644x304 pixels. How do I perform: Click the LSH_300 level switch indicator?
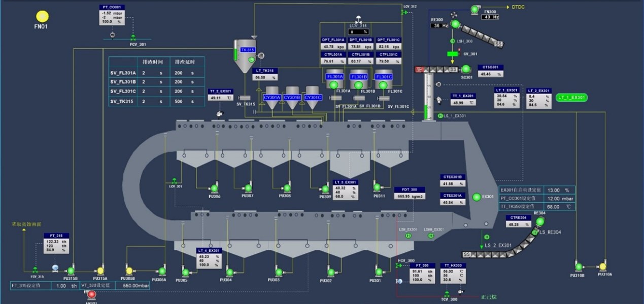(x=452, y=41)
